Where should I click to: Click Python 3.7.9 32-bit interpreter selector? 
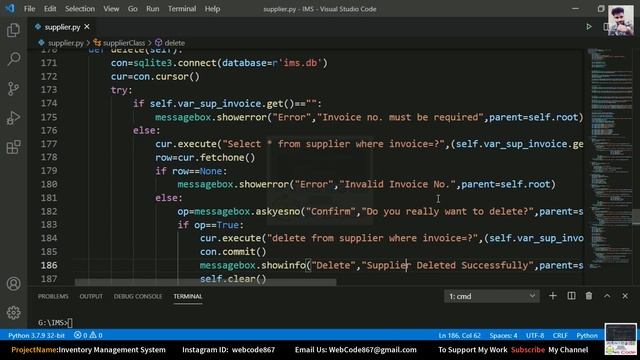point(37,335)
